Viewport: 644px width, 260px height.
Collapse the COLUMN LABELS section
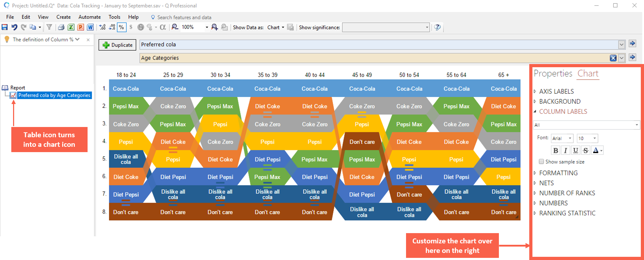click(x=563, y=111)
